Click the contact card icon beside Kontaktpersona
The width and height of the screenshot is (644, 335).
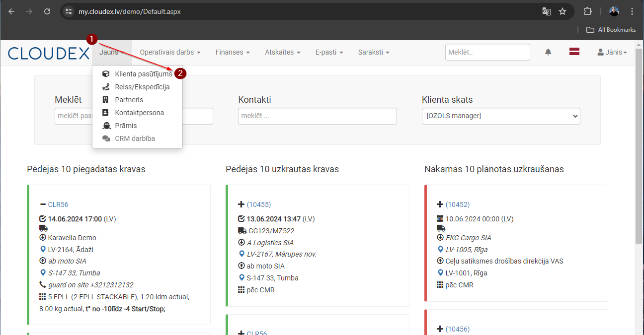[105, 113]
